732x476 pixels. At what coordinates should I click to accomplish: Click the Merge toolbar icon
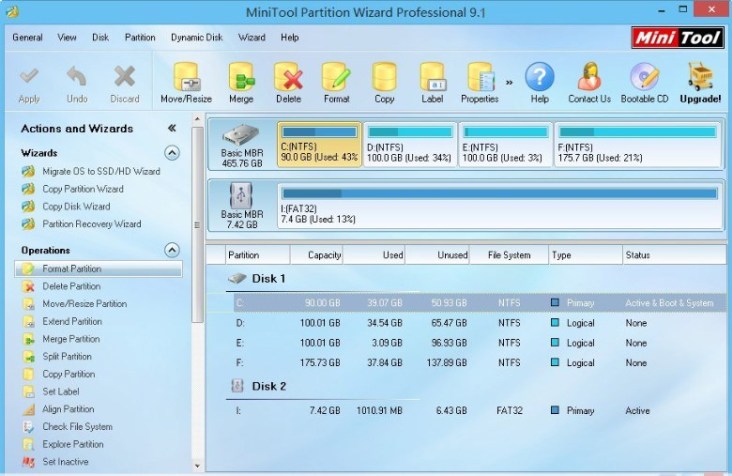tap(241, 77)
